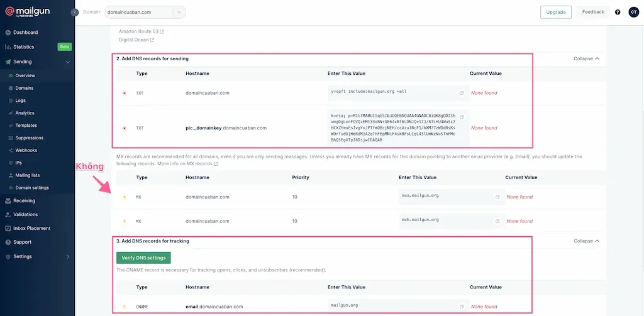Click the Dashboard gauge icon
The width and height of the screenshot is (644, 316).
pos(8,33)
